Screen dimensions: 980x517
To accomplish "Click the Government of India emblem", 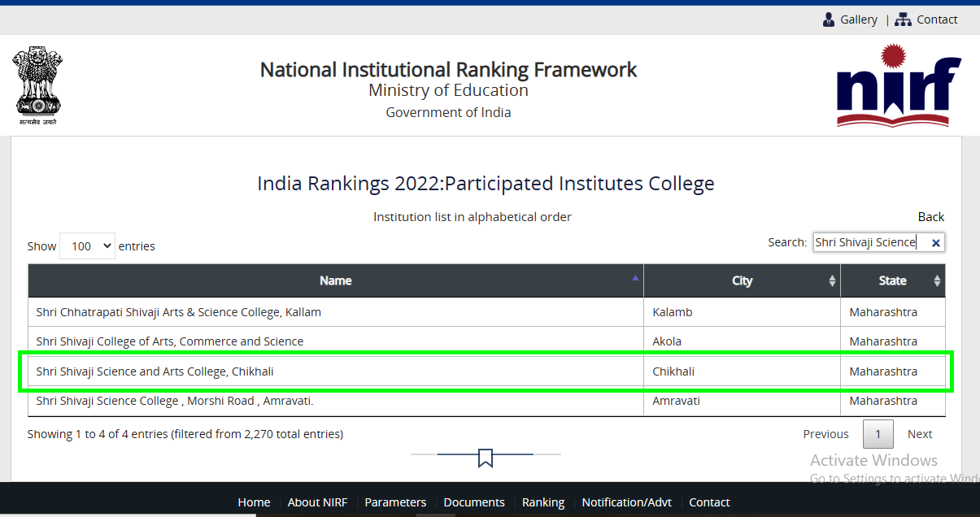I will (37, 85).
